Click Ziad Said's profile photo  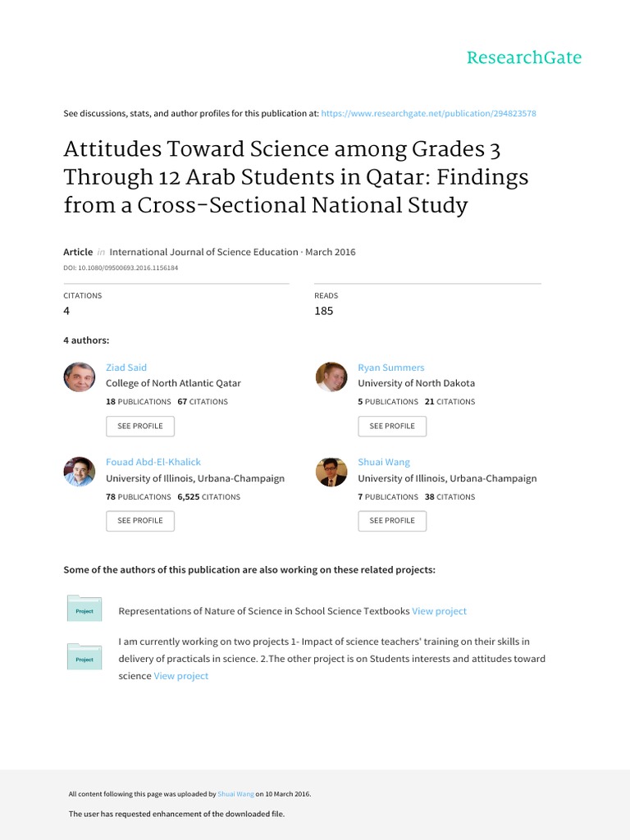click(x=80, y=377)
